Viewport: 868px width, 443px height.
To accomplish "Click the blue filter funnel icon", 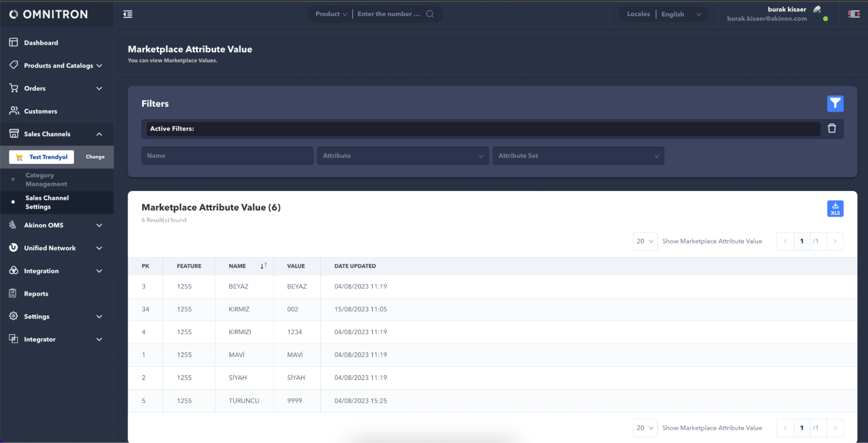I will tap(835, 104).
